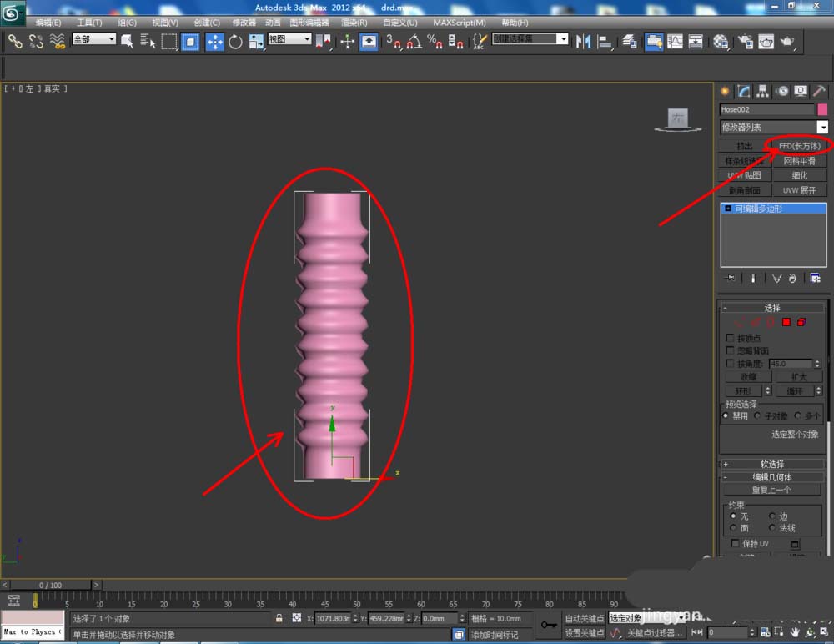This screenshot has height=644, width=834.
Task: Open the 渲染(R) menu
Action: pyautogui.click(x=354, y=23)
